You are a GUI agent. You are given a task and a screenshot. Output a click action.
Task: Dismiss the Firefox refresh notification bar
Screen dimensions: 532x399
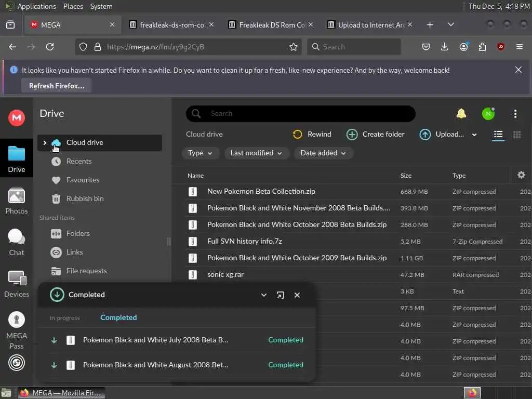tap(518, 70)
